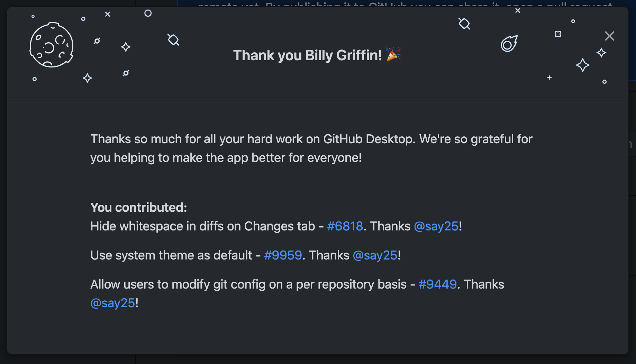Click the small crescent doodle below the moon
Viewport: 636px width, 364px height.
pyautogui.click(x=126, y=73)
